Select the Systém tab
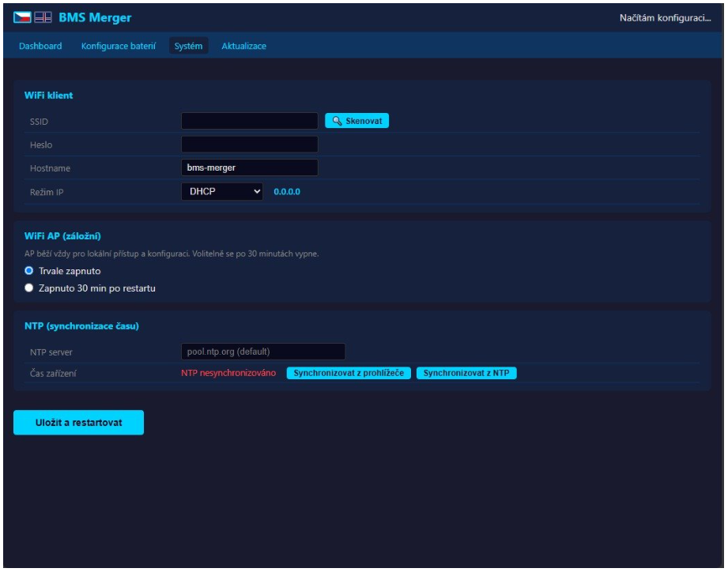Screen dimensions: 728x572 pos(188,46)
